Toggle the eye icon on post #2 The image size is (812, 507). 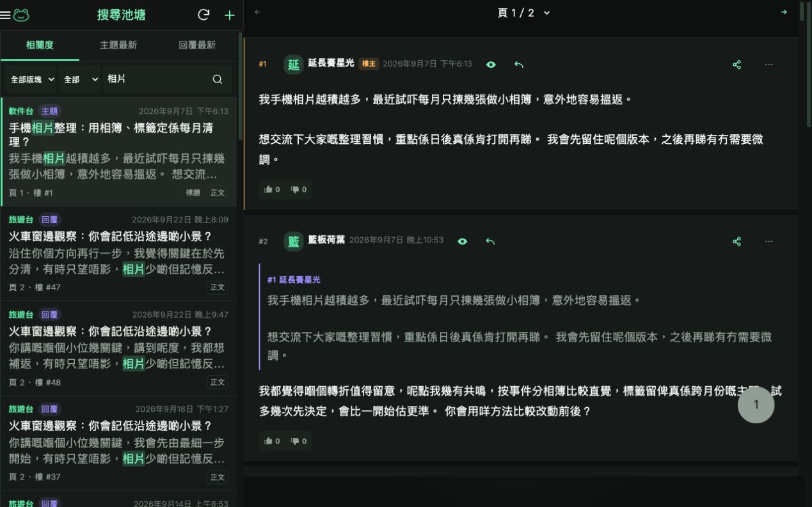click(x=463, y=242)
